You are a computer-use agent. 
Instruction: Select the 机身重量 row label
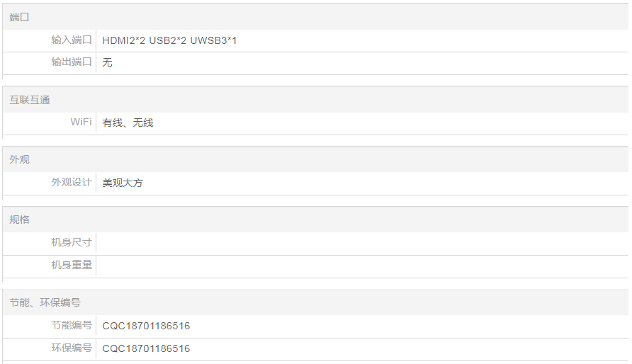click(x=72, y=265)
